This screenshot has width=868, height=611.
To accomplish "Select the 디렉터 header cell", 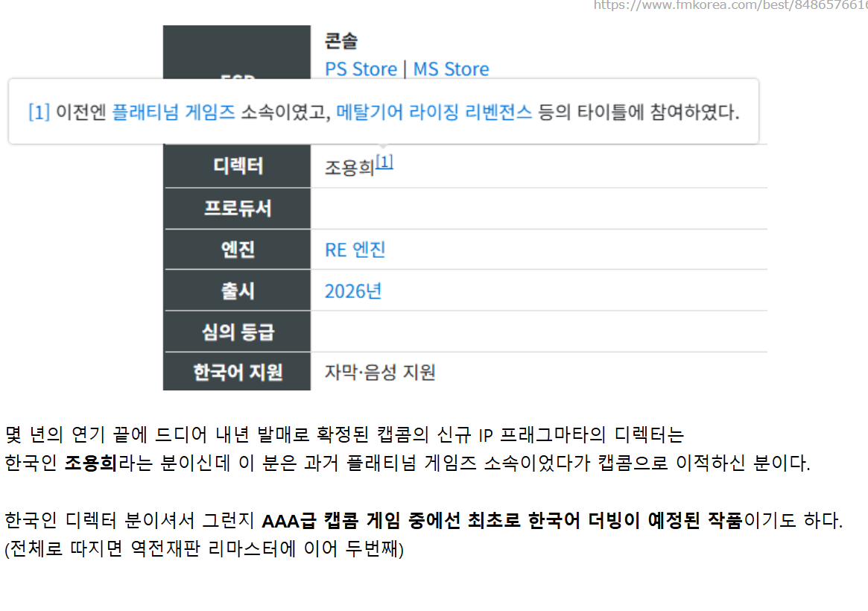I will pos(238,166).
